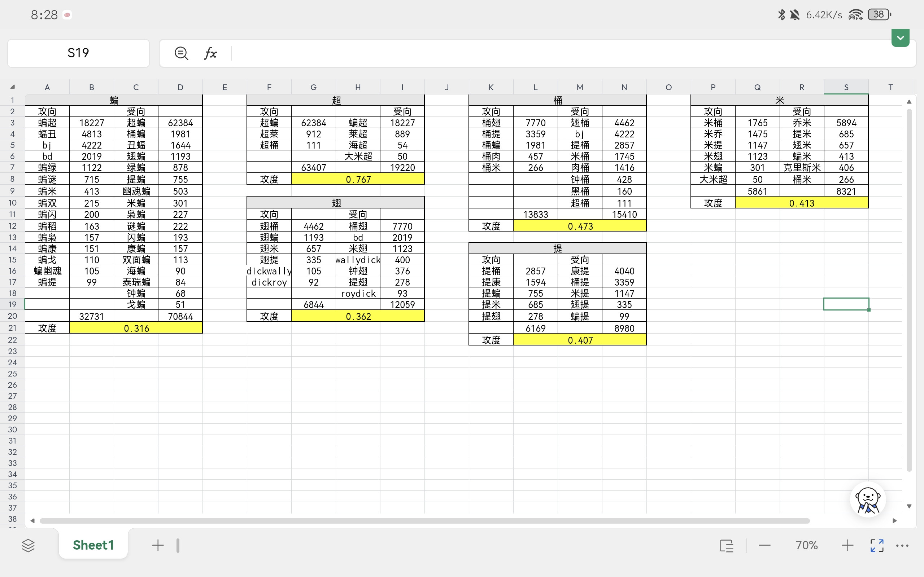Switch to the Sheet1 tab
The width and height of the screenshot is (924, 577).
pos(93,545)
